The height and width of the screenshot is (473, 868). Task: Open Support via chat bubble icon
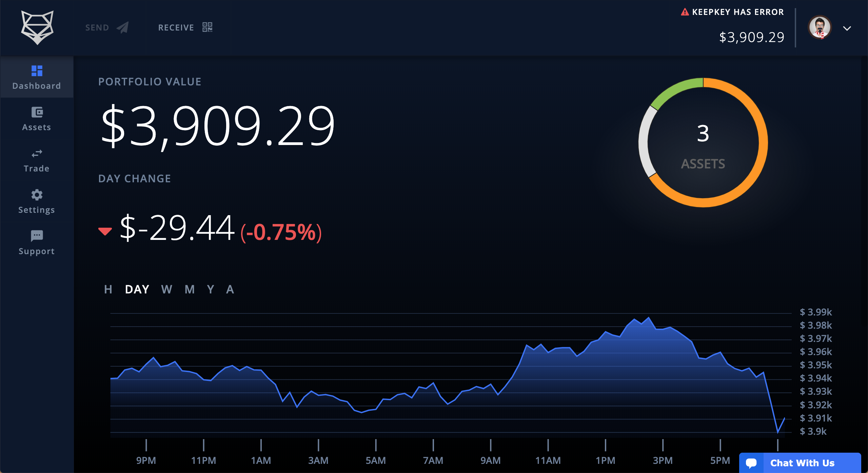pyautogui.click(x=37, y=236)
